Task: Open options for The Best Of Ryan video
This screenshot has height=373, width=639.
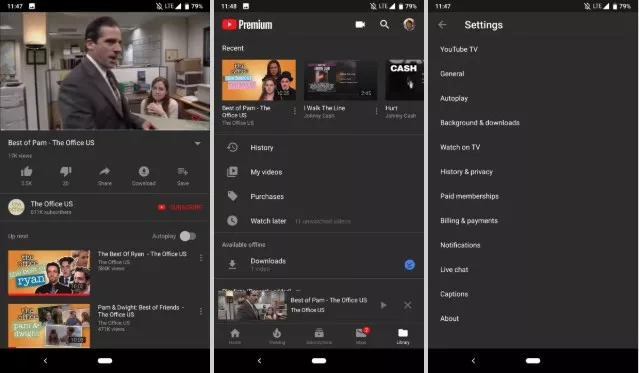Action: click(201, 258)
